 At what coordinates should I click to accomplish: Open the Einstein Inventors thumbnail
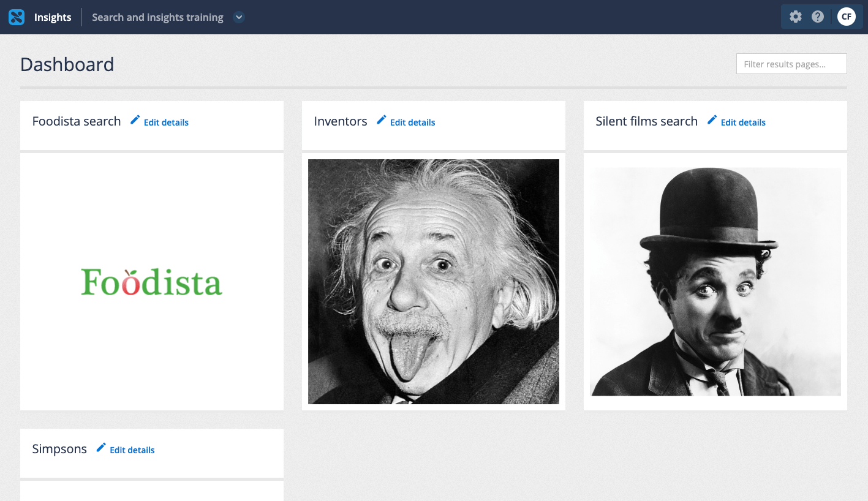pyautogui.click(x=433, y=281)
